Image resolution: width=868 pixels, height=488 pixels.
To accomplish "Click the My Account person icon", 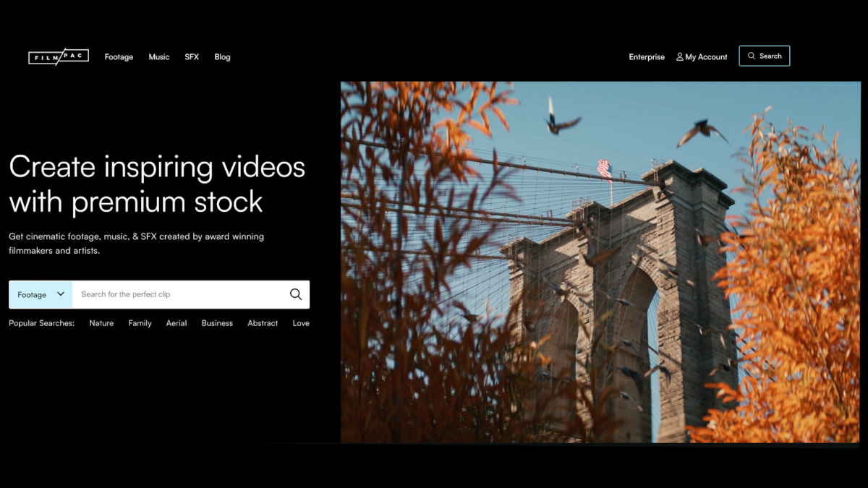I will tap(680, 56).
